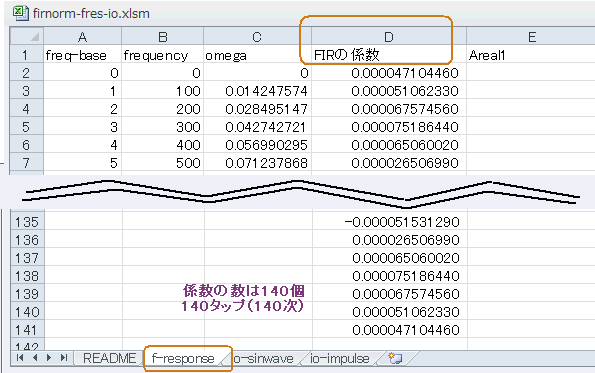Click cell with 0.071237868
Screen dimensions: 595x373
pos(257,163)
